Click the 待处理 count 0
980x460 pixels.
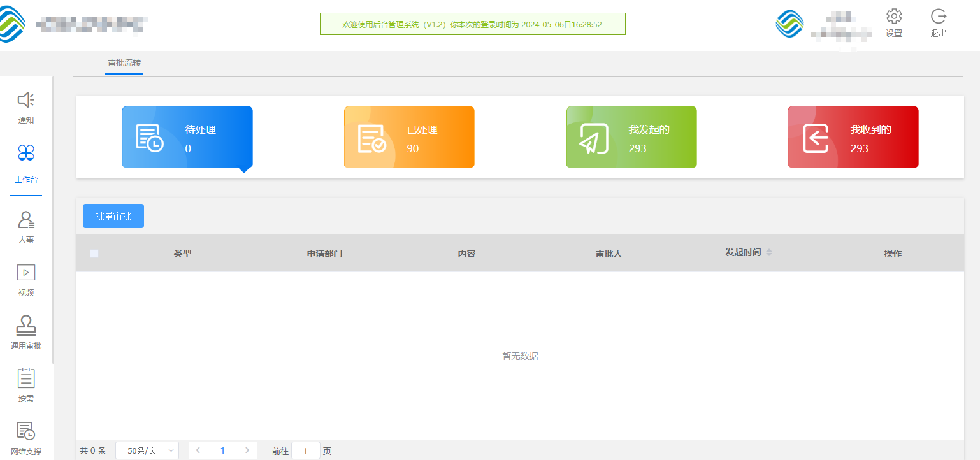click(188, 148)
